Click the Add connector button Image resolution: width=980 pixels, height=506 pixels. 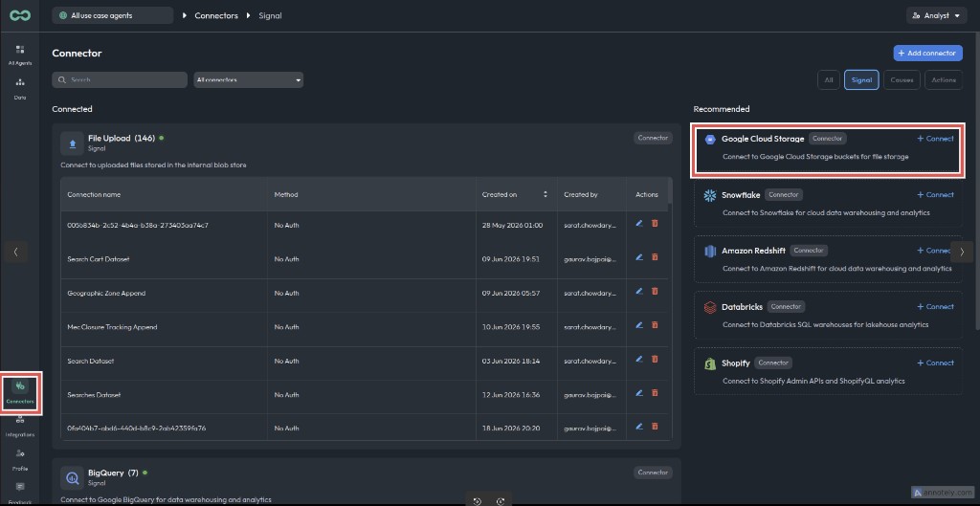coord(927,54)
